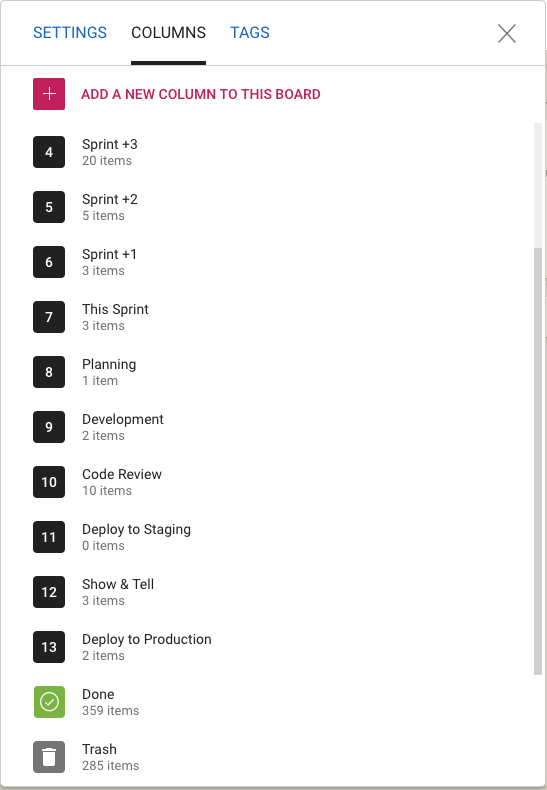Click the green checkmark Done icon
547x790 pixels.
click(x=49, y=702)
